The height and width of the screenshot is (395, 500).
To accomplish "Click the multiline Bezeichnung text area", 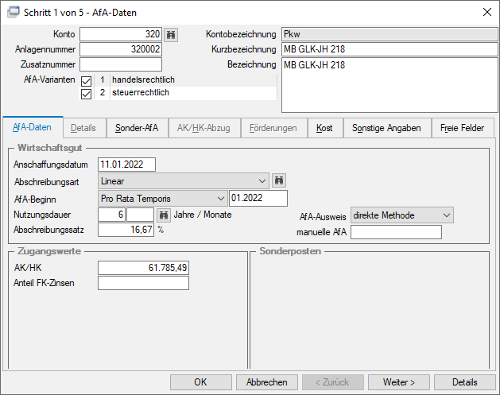I will click(x=389, y=85).
